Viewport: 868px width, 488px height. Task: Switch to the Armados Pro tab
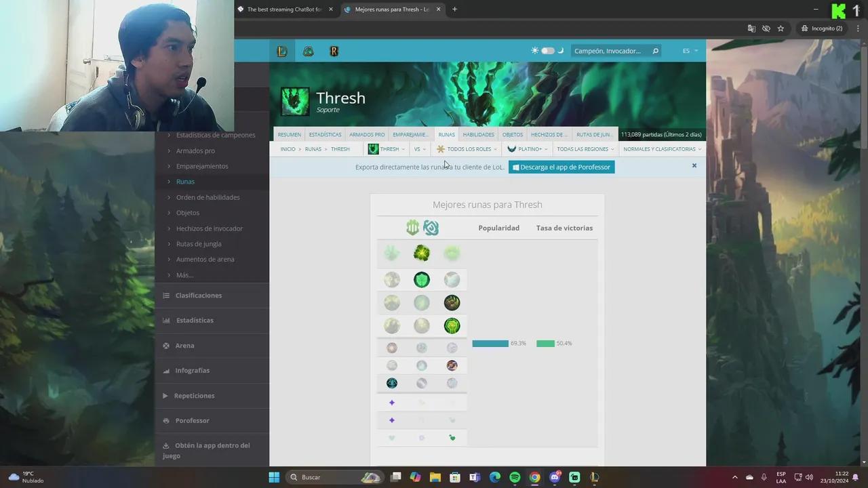coord(367,134)
